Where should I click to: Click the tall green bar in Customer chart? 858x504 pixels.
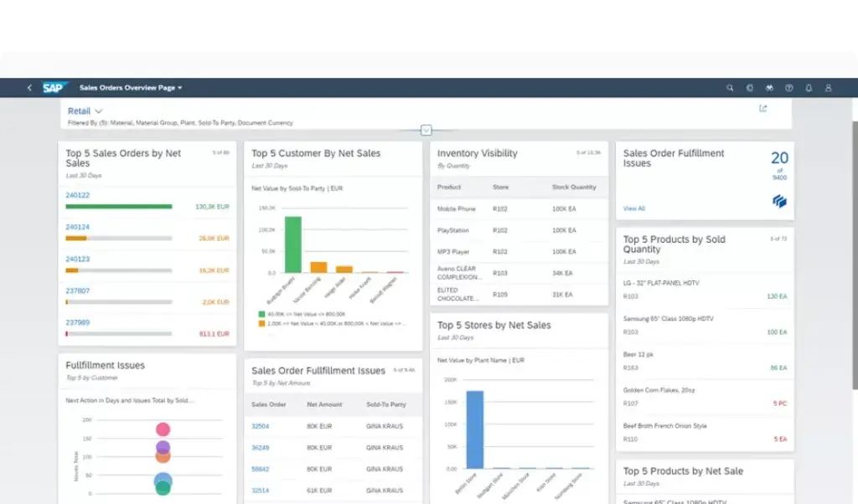point(293,244)
